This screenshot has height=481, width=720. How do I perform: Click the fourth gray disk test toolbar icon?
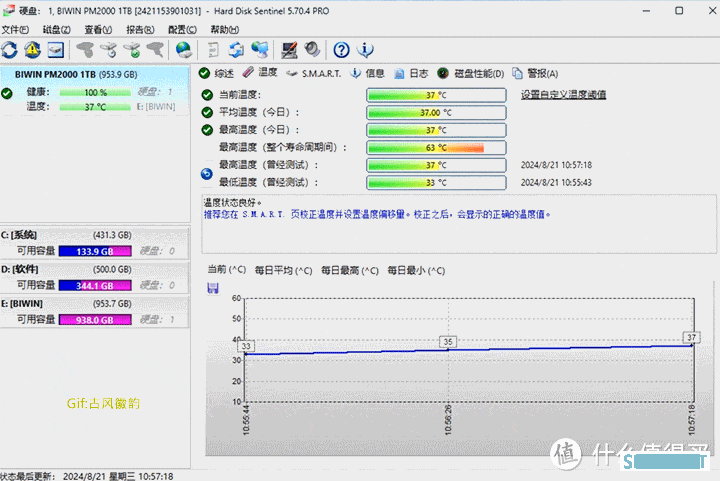pos(155,50)
